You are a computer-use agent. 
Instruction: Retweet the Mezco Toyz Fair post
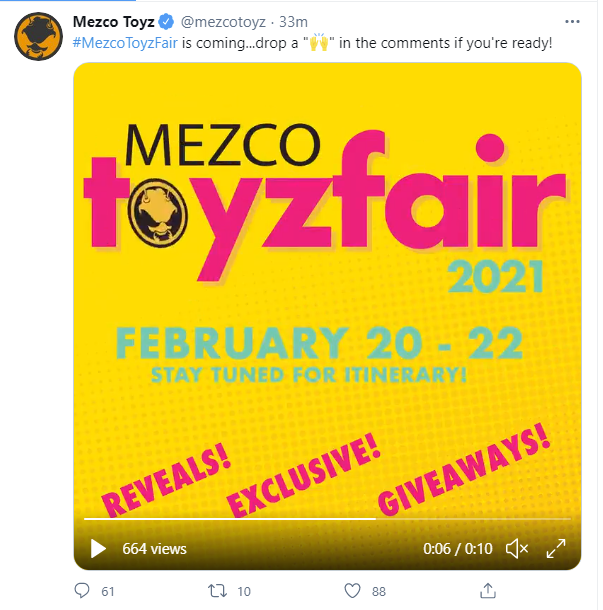point(217,591)
